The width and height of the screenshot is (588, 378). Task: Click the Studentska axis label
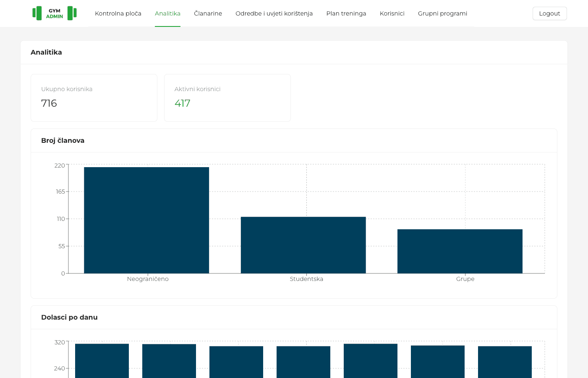pyautogui.click(x=306, y=279)
